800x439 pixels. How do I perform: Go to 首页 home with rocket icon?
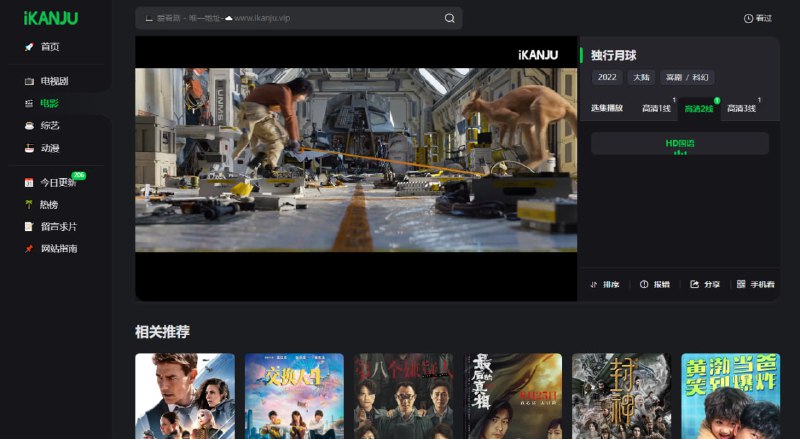(42, 47)
